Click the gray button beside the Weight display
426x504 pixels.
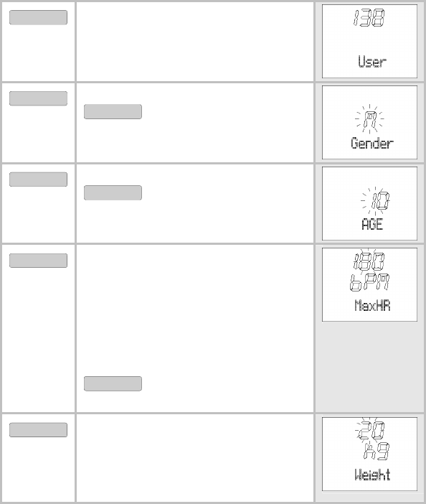click(x=38, y=430)
